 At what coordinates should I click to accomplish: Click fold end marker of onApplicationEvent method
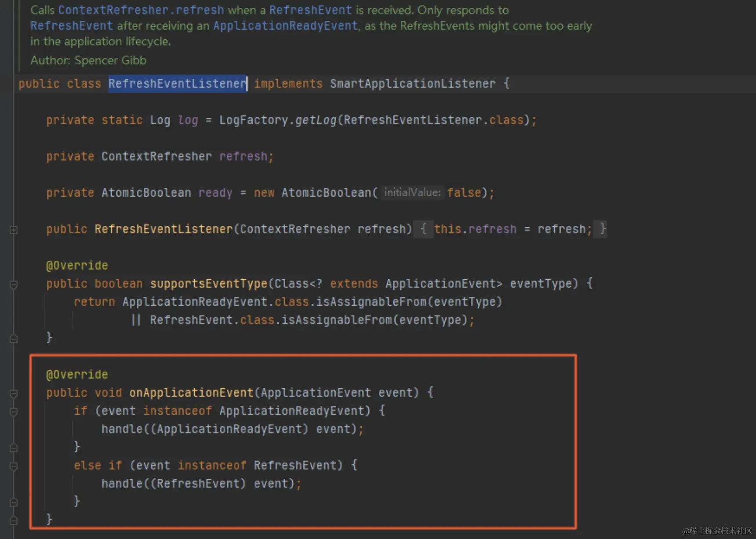click(x=14, y=520)
